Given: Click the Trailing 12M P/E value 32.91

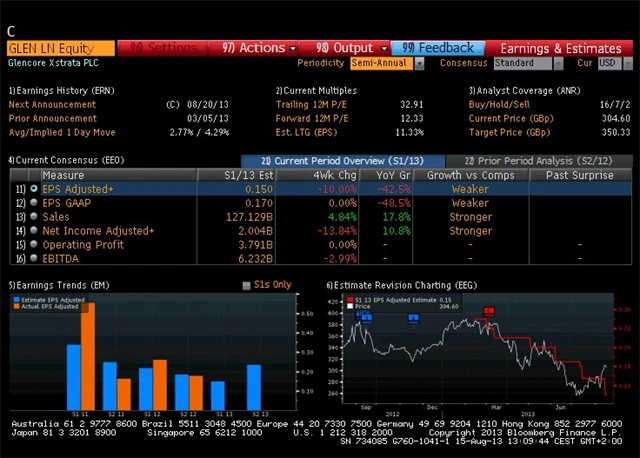Looking at the screenshot, I should pyautogui.click(x=411, y=104).
